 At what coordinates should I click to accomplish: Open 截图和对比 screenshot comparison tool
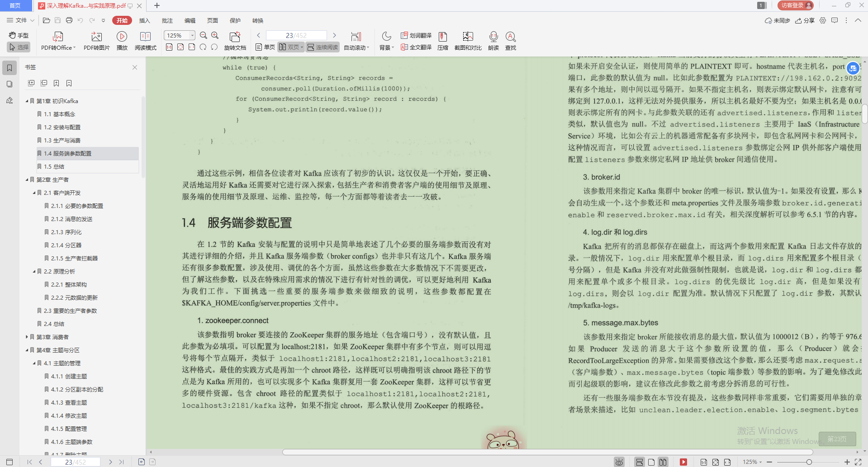(x=468, y=40)
